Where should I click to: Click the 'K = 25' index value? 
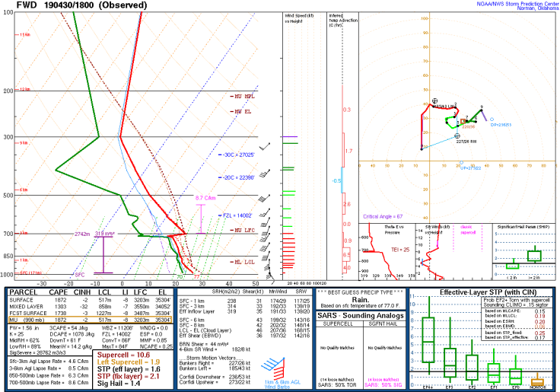[x=17, y=334]
